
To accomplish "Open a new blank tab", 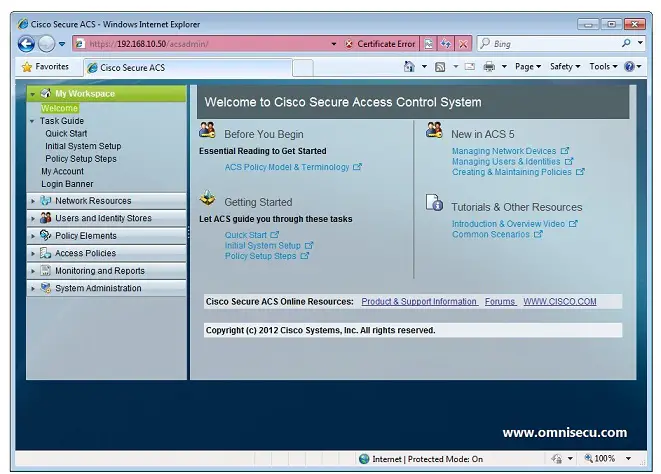I will tap(303, 68).
